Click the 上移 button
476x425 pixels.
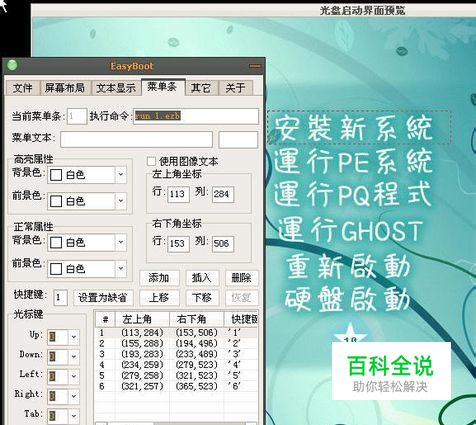(x=159, y=298)
